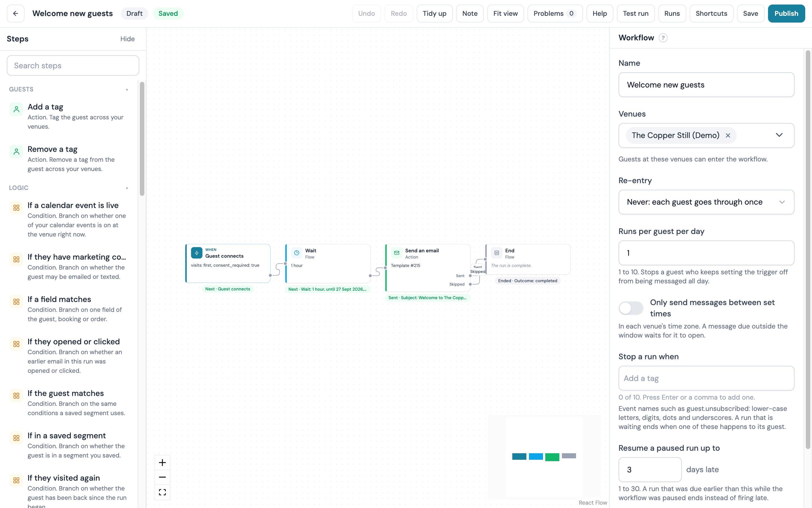812x508 pixels.
Task: Select the Guest connects trigger node
Action: [228, 263]
